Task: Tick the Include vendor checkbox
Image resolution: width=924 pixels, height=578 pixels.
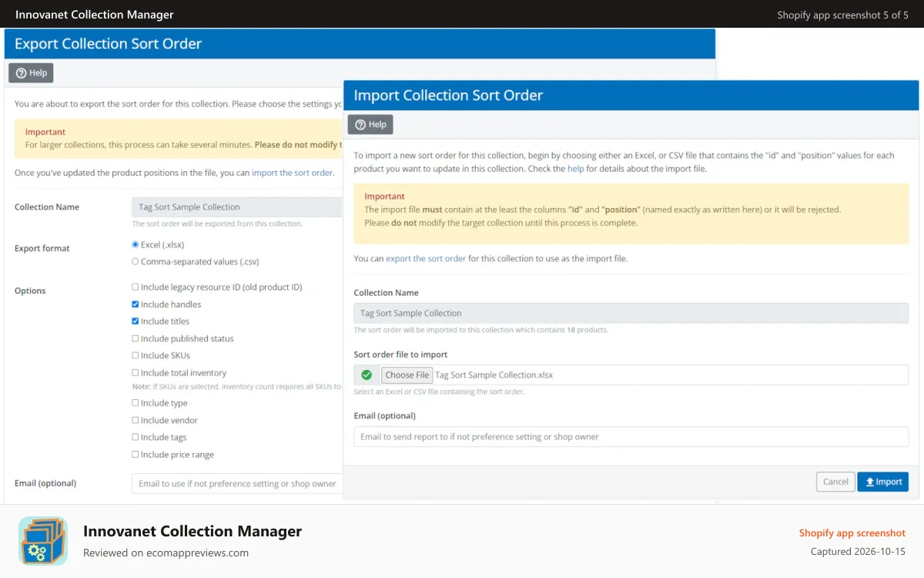Action: (x=136, y=420)
